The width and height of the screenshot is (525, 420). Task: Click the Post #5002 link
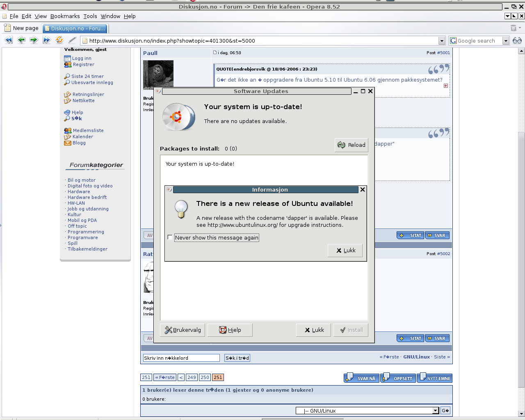(x=443, y=254)
